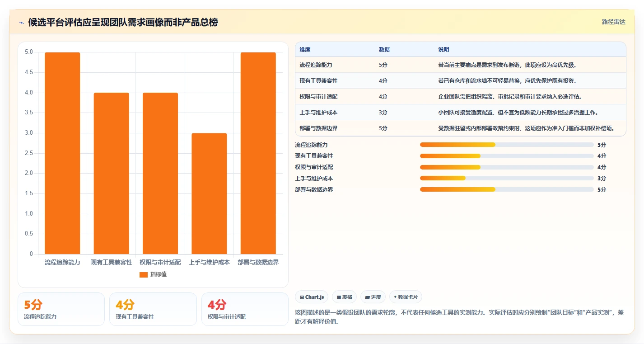Click x-axis label 部署与数据边界
This screenshot has height=344, width=644.
[x=258, y=262]
